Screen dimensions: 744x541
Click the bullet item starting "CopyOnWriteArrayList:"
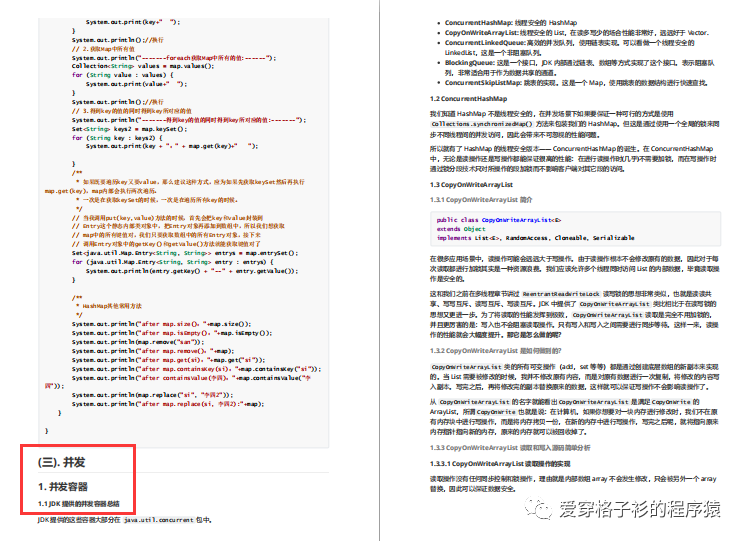click(577, 33)
